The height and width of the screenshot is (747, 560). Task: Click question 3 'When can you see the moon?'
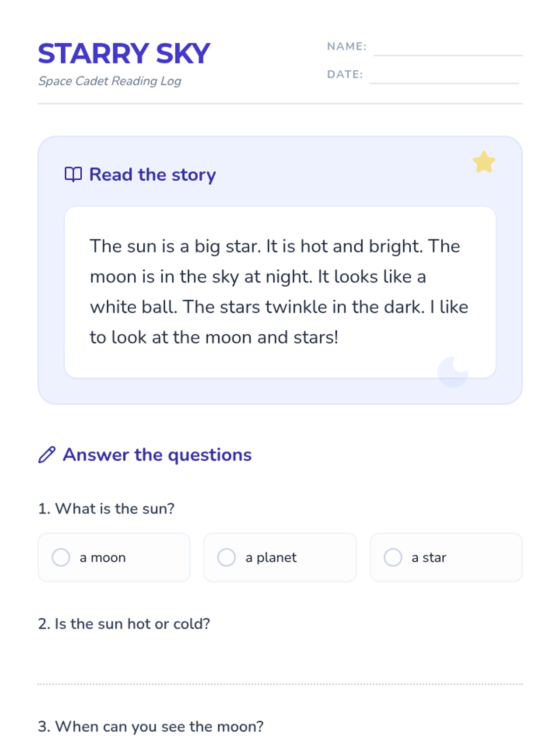coord(151,726)
